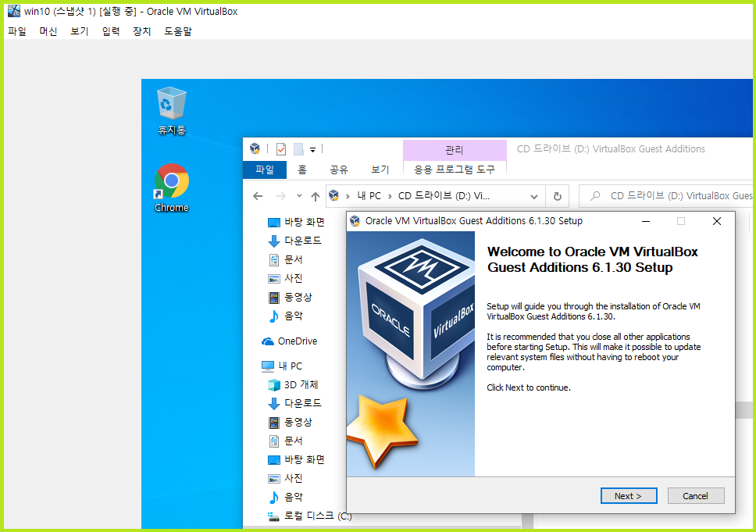Click Cancel in Guest Additions Setup
Image resolution: width=756 pixels, height=532 pixels.
(x=695, y=496)
